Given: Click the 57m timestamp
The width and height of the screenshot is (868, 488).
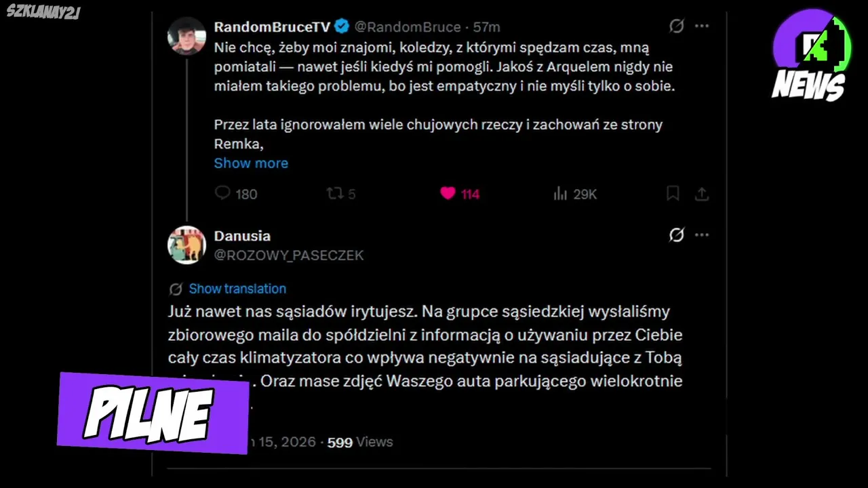Looking at the screenshot, I should click(x=487, y=27).
